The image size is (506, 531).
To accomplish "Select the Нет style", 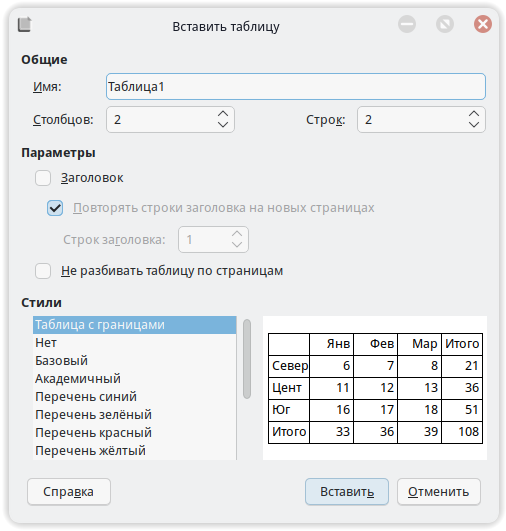I will pyautogui.click(x=134, y=343).
